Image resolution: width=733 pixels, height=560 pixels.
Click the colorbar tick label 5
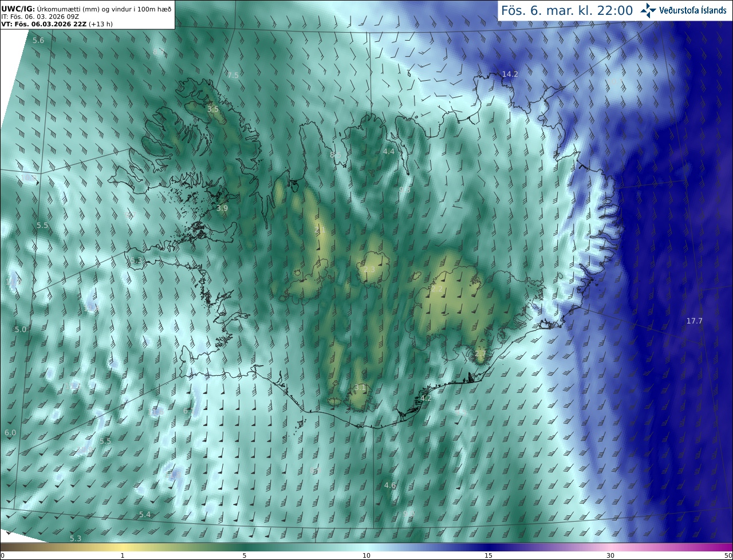245,555
